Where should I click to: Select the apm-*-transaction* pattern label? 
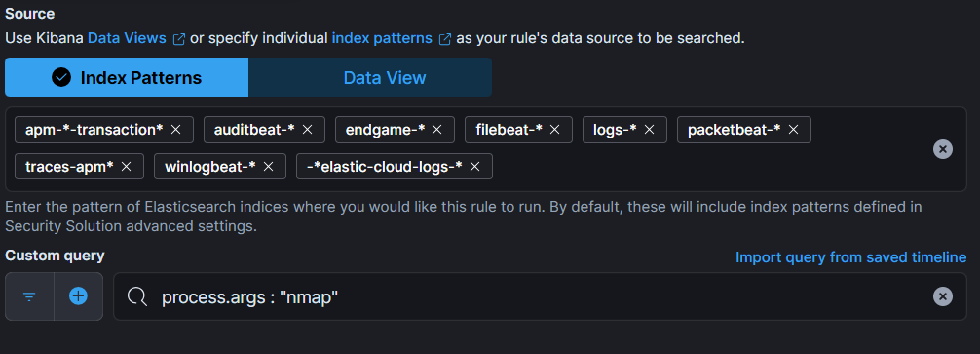[x=94, y=130]
